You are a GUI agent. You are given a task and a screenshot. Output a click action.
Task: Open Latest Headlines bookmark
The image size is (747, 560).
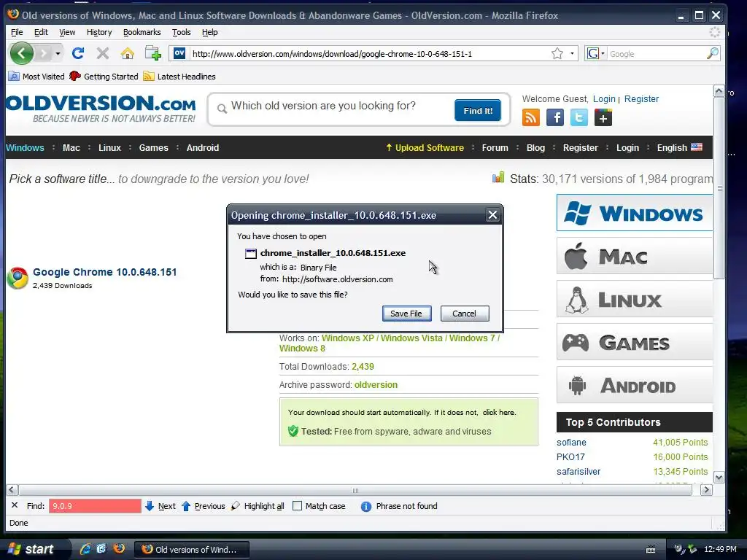pyautogui.click(x=179, y=76)
